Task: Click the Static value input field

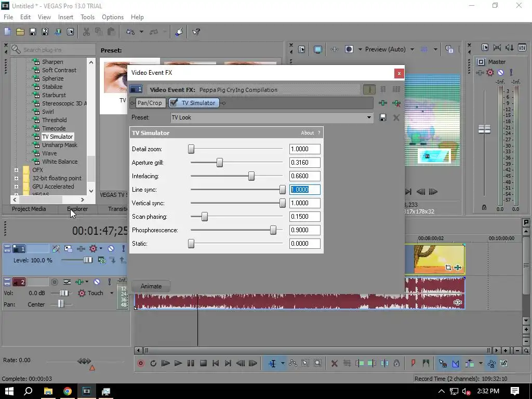Action: pos(304,244)
